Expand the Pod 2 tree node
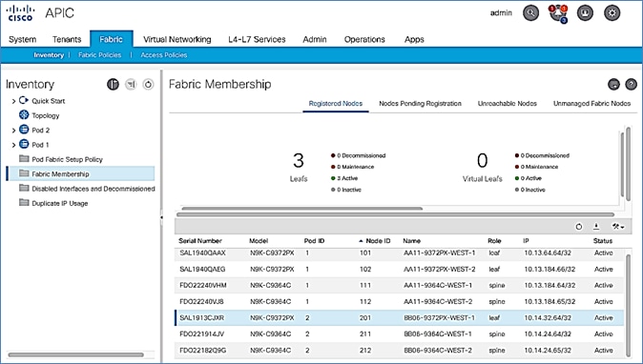The image size is (643, 364). point(13,131)
